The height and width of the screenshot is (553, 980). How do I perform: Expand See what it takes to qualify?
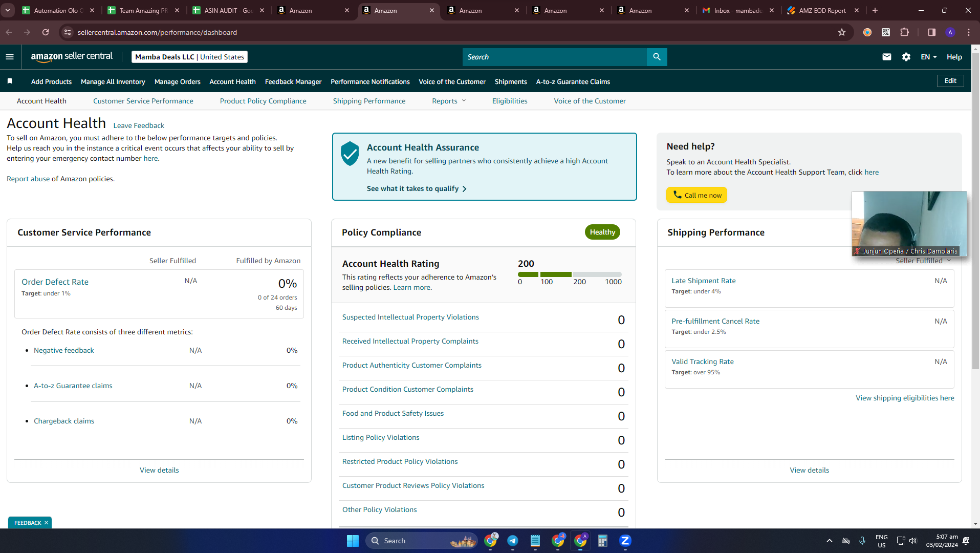tap(417, 188)
